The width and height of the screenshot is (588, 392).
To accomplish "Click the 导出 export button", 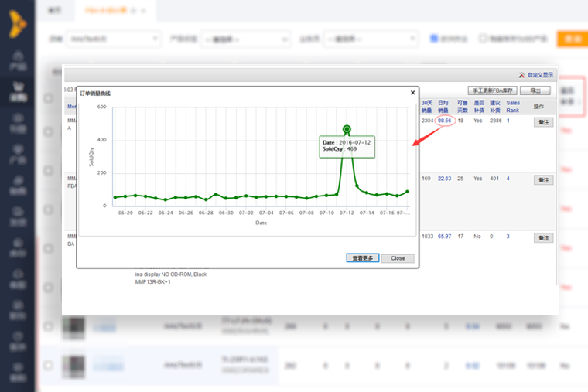I will pos(535,90).
